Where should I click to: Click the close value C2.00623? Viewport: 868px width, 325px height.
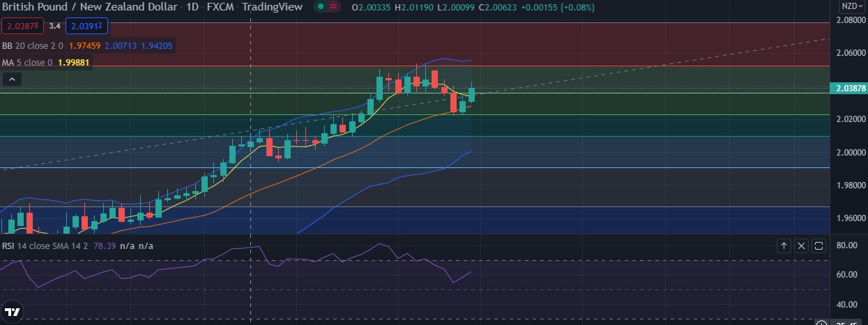[x=498, y=7]
